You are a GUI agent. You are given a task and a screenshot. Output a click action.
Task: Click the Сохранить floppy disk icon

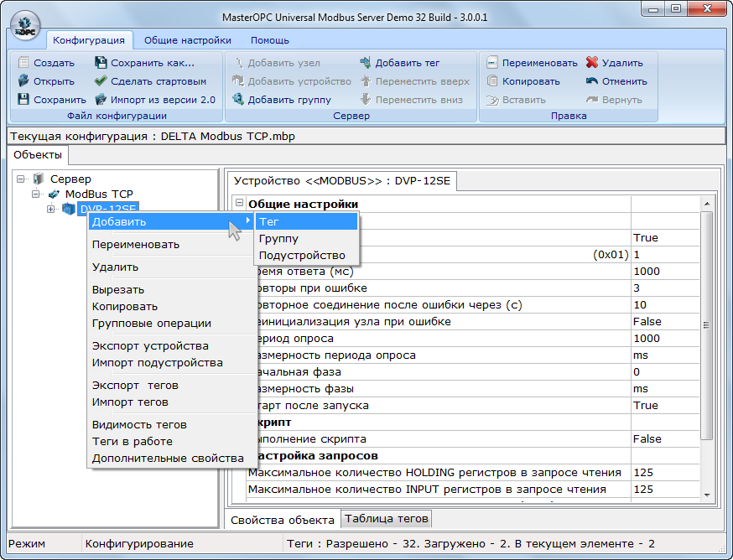tap(23, 100)
